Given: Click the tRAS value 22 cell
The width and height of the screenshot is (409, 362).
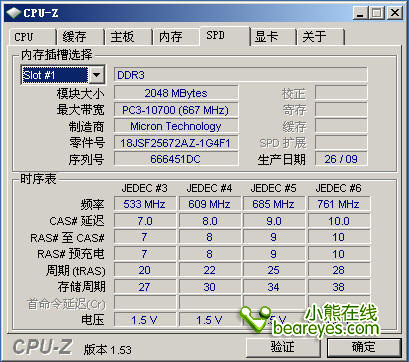Looking at the screenshot, I should pyautogui.click(x=209, y=270).
